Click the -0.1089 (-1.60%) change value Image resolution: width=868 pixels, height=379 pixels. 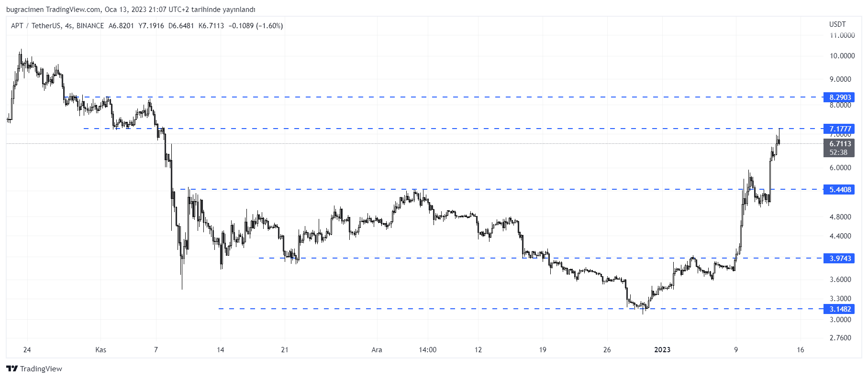256,26
